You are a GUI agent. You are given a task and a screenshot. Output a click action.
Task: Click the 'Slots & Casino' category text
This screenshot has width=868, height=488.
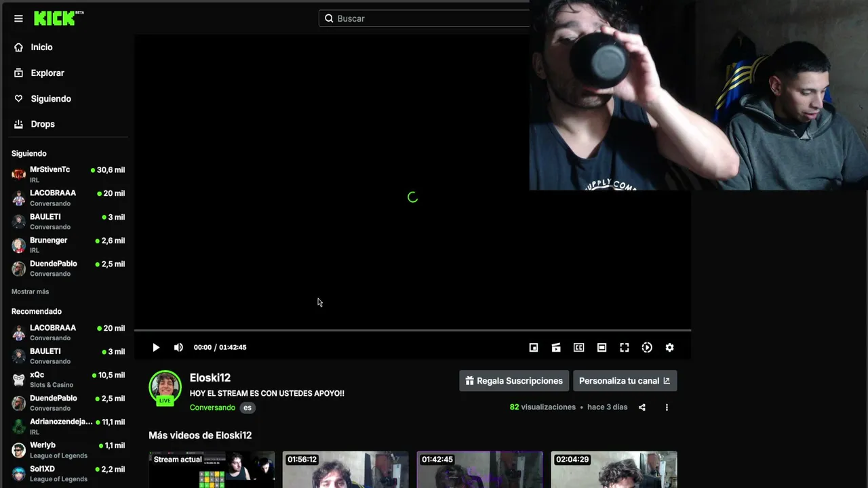point(52,385)
